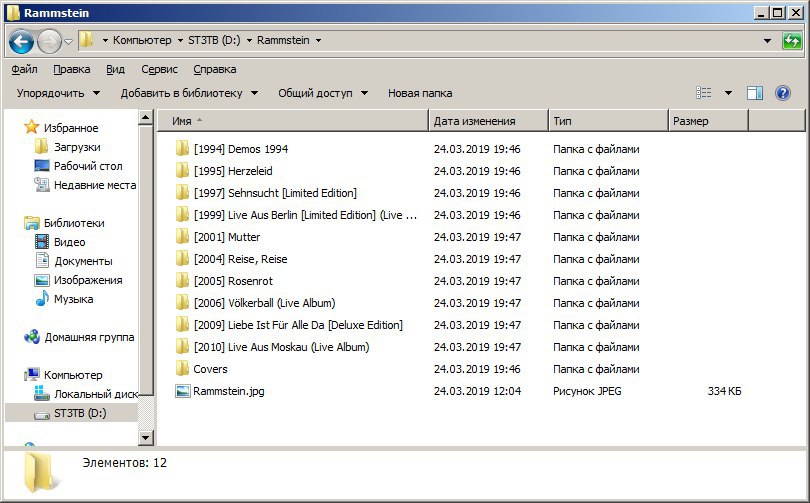Screen dimensions: 810x503
Task: Click the 'Рисунок JPEG' type cell
Action: coord(587,391)
